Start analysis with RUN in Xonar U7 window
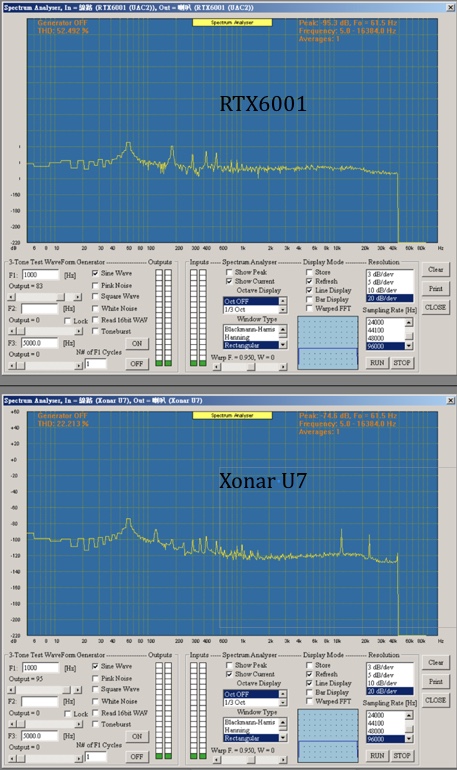This screenshot has width=457, height=770. tap(377, 755)
